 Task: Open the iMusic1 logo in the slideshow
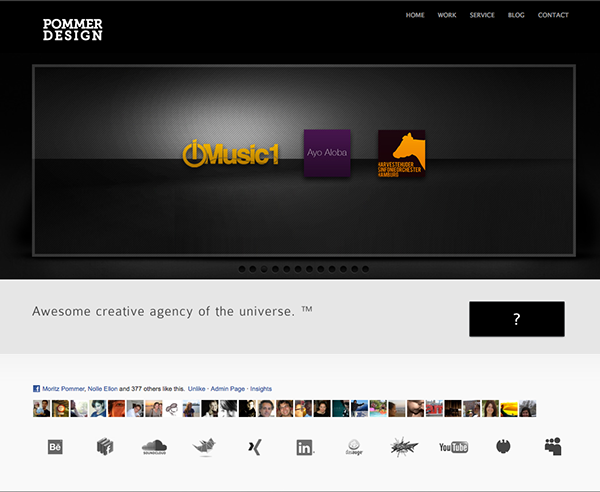(x=231, y=154)
